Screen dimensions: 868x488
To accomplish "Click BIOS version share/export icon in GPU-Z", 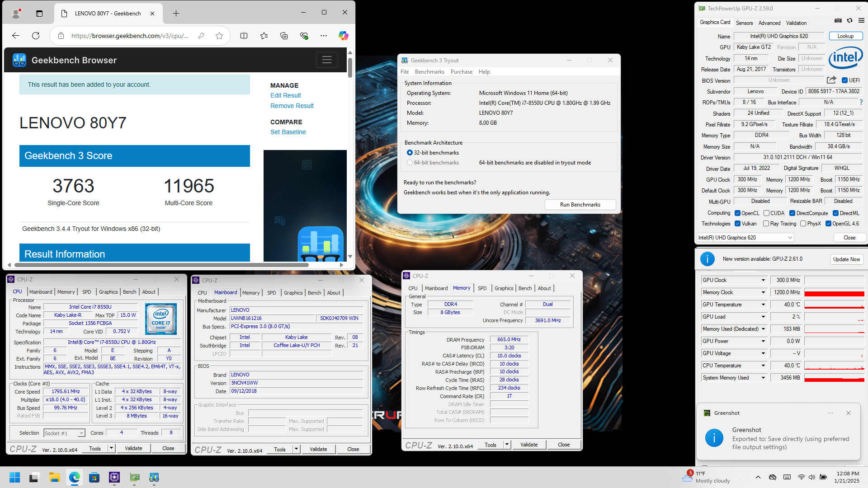I will pyautogui.click(x=831, y=80).
